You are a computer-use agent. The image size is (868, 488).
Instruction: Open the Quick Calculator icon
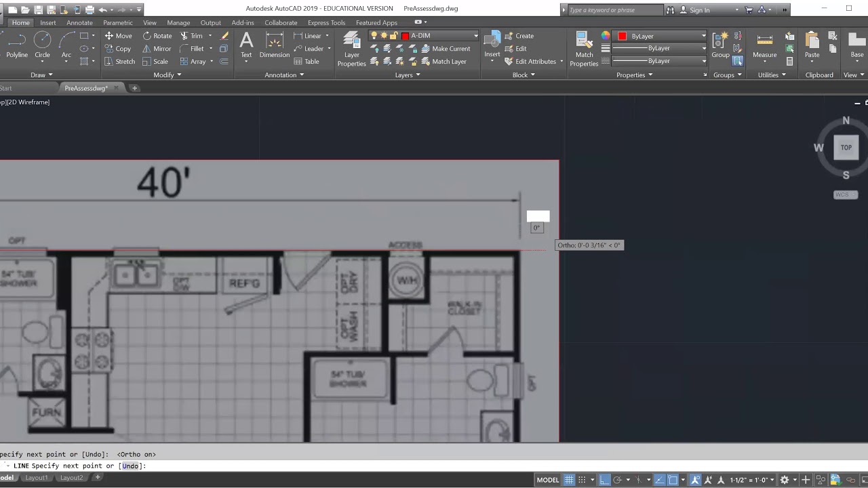point(790,62)
